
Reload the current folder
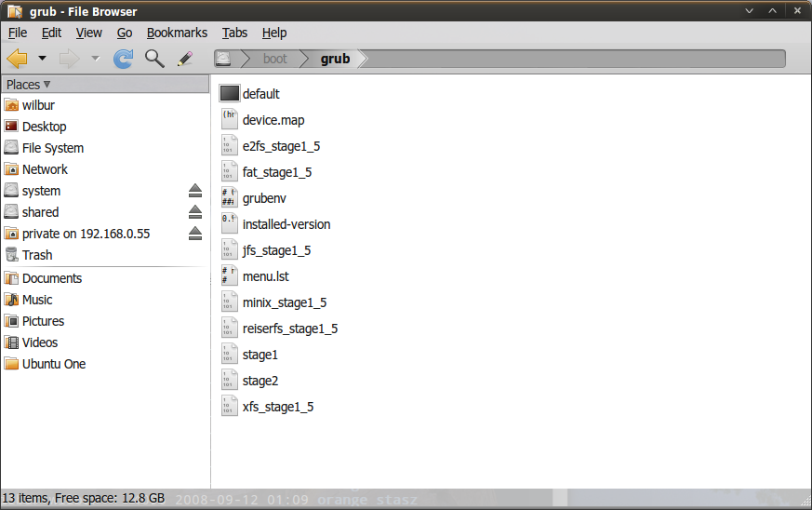click(x=124, y=59)
